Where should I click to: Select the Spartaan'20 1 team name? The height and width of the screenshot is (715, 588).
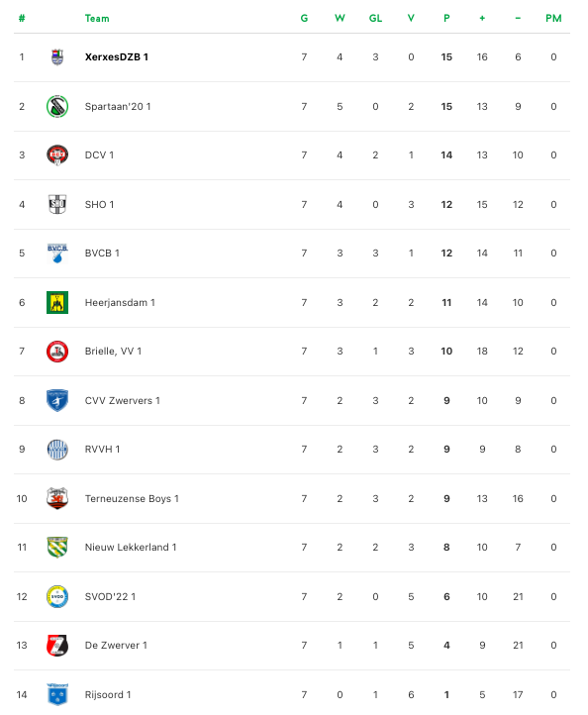[118, 107]
